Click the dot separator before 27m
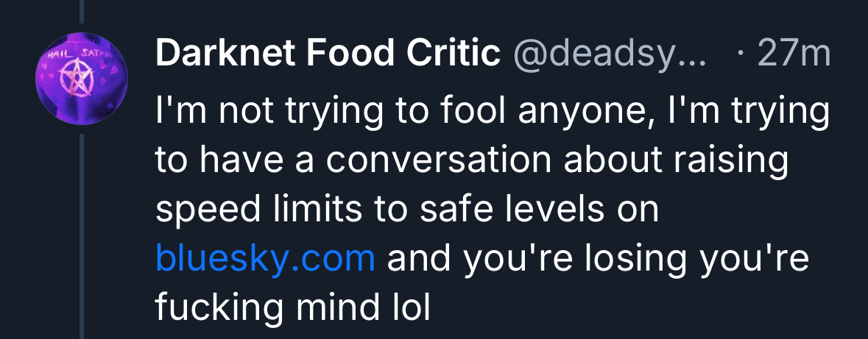Image resolution: width=868 pixels, height=339 pixels. tap(739, 54)
